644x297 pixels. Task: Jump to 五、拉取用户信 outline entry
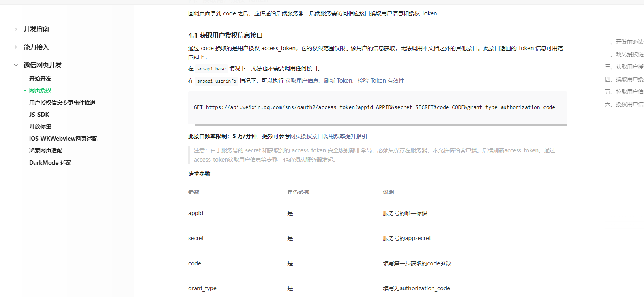[624, 92]
